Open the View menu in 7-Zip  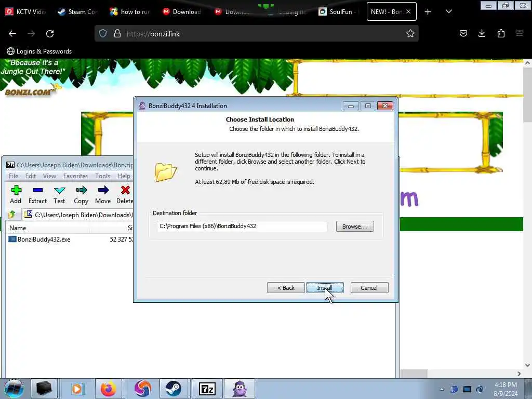coord(49,176)
